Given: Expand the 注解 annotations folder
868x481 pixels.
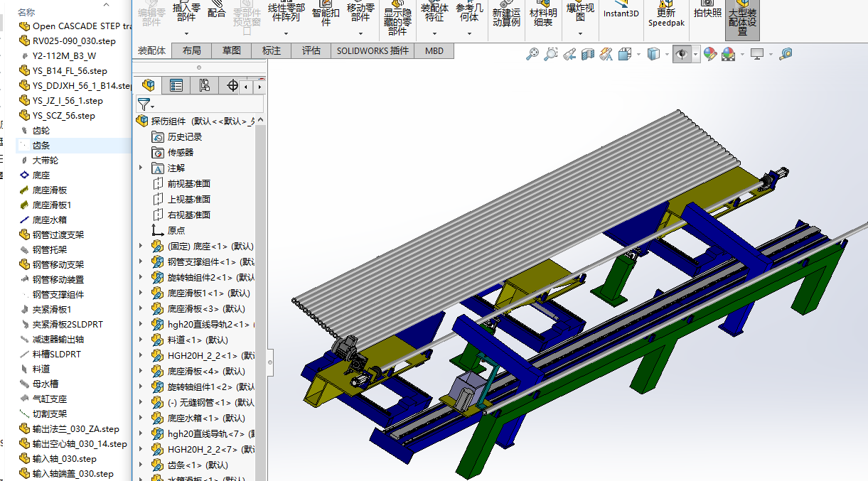Looking at the screenshot, I should pyautogui.click(x=141, y=168).
